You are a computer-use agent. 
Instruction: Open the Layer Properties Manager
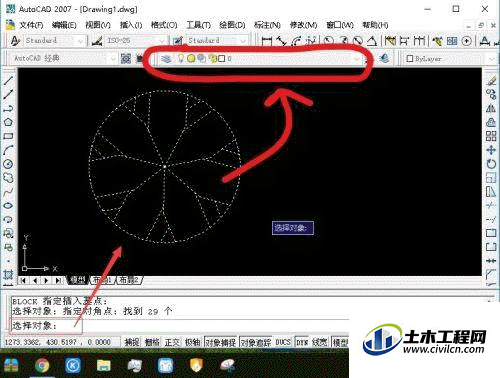pos(166,59)
